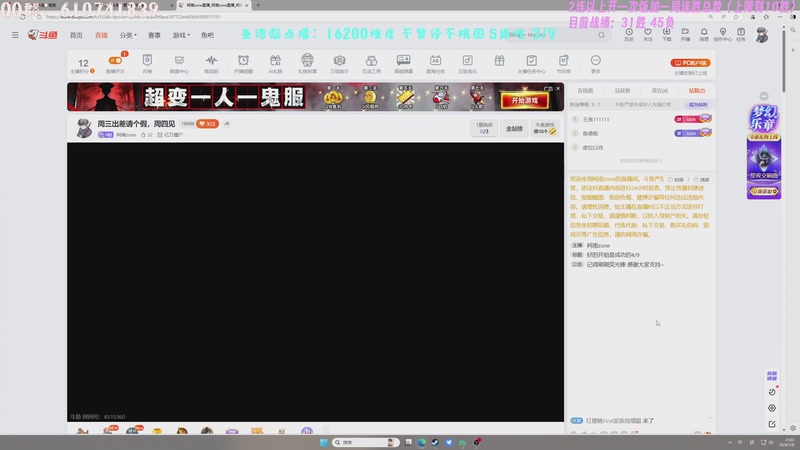Open the 历史 history icon
Image resolution: width=800 pixels, height=450 pixels.
click(x=629, y=34)
